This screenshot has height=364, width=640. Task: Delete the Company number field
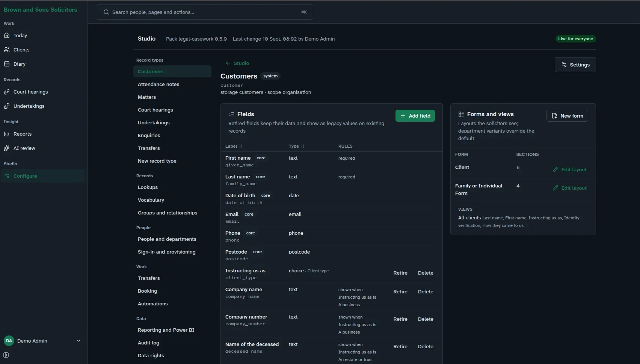[x=426, y=319]
